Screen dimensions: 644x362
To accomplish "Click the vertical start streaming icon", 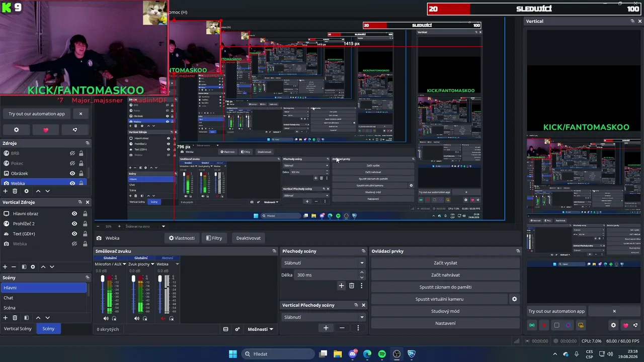I will pos(532,325).
